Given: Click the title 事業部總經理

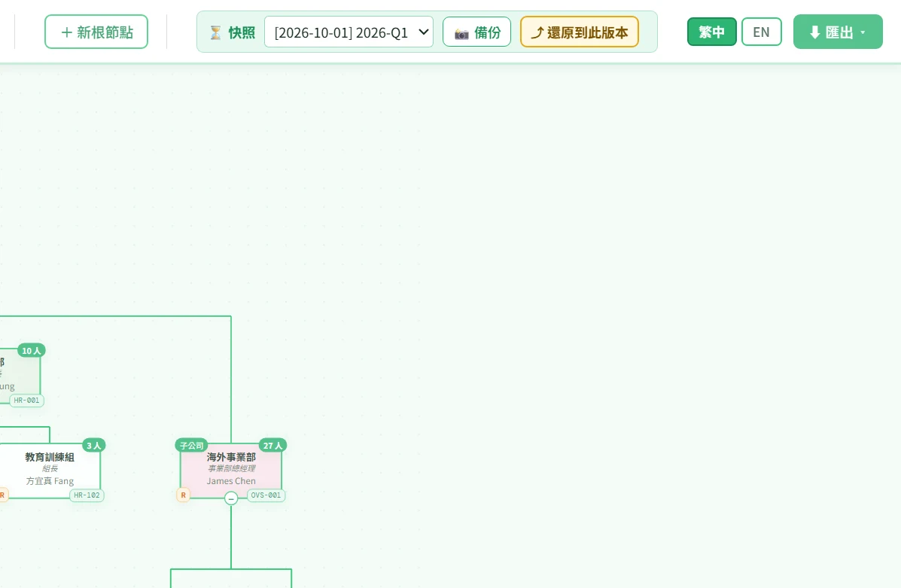Looking at the screenshot, I should [x=231, y=468].
